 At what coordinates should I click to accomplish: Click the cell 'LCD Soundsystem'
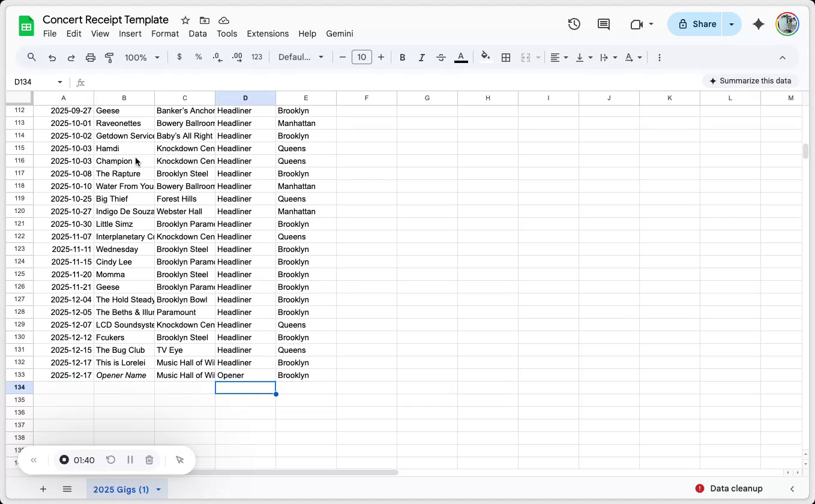click(x=124, y=325)
